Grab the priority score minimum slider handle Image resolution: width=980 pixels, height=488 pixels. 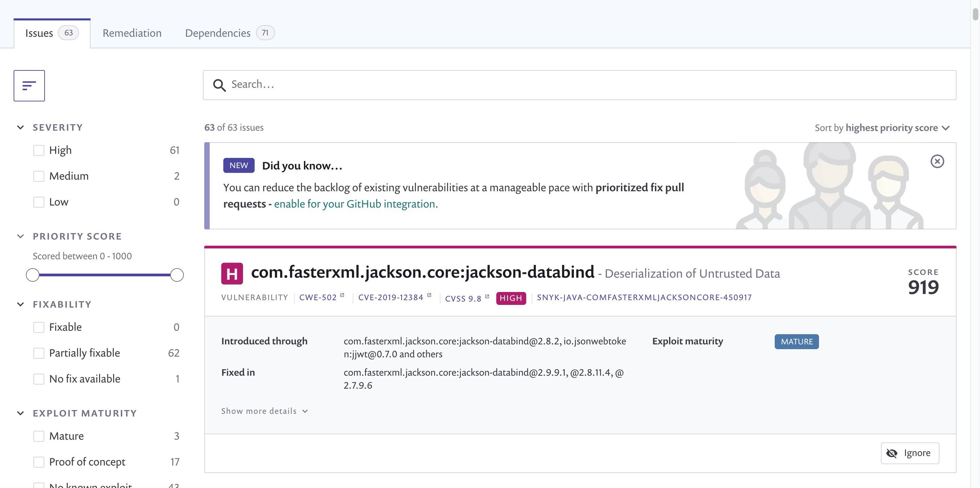[33, 275]
